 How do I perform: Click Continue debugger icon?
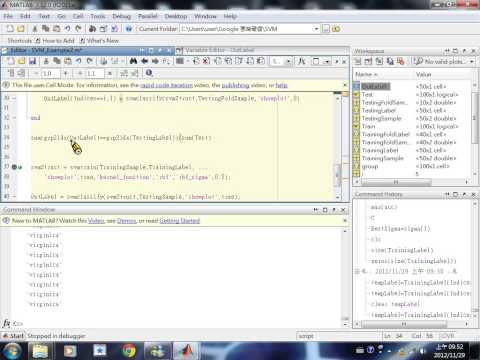click(250, 61)
